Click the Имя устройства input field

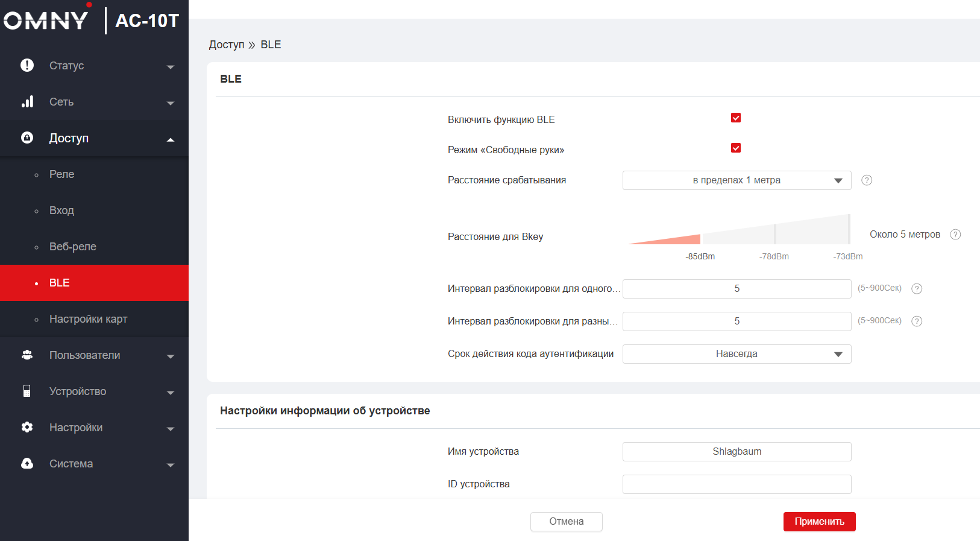737,452
